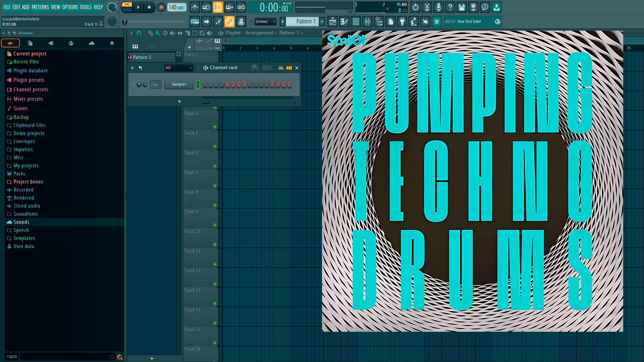Open the piano roll view icon
Image resolution: width=644 pixels, height=362 pixels.
344,21
